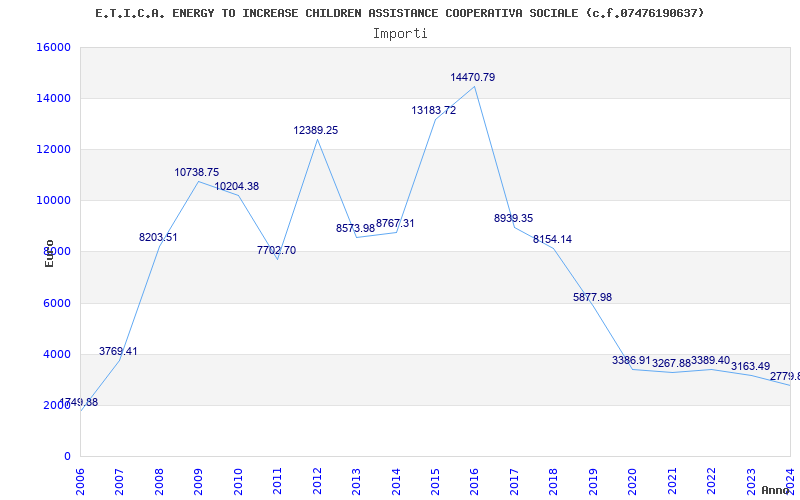This screenshot has width=800, height=500.
Task: Click the data label 8154.14
Action: pyautogui.click(x=553, y=239)
